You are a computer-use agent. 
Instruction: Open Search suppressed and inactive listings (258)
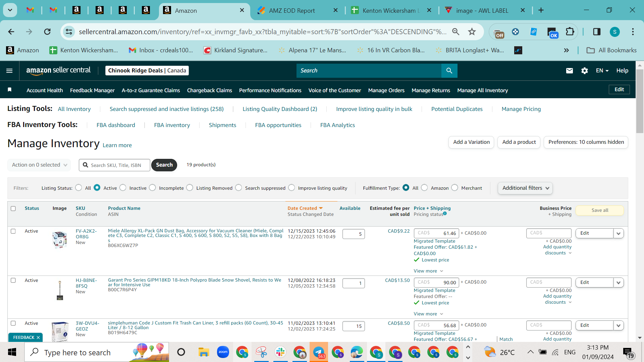tap(167, 109)
